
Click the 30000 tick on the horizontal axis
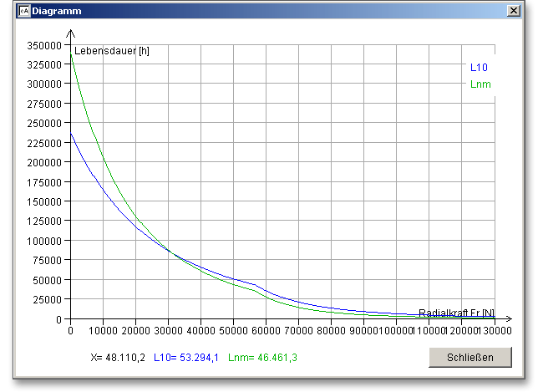click(x=169, y=331)
